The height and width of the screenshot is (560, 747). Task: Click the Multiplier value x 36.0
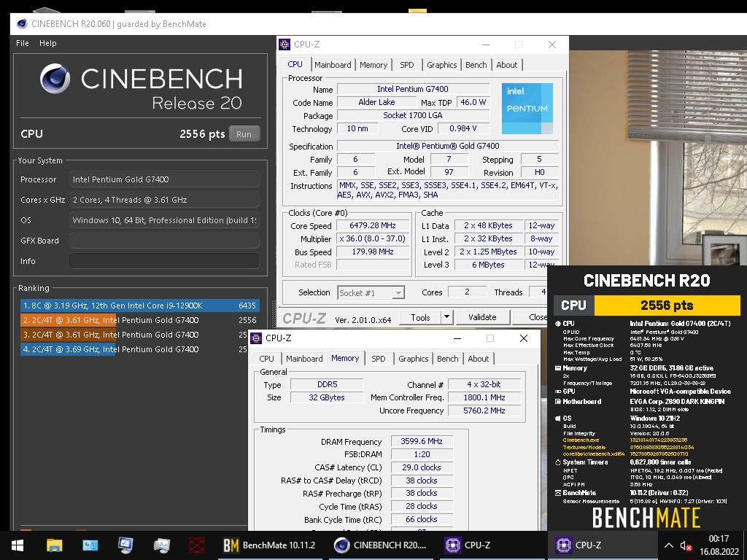click(373, 238)
